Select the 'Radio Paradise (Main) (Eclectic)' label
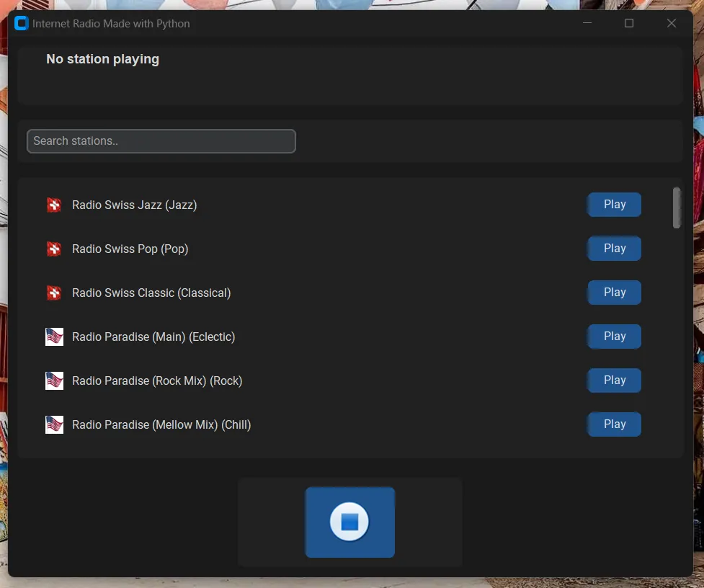Image resolution: width=704 pixels, height=588 pixels. point(153,337)
